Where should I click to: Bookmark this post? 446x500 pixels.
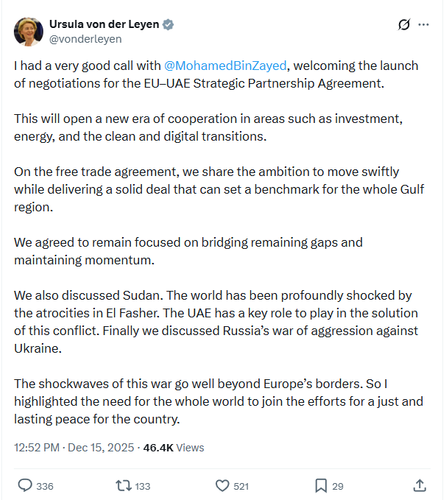[x=321, y=486]
